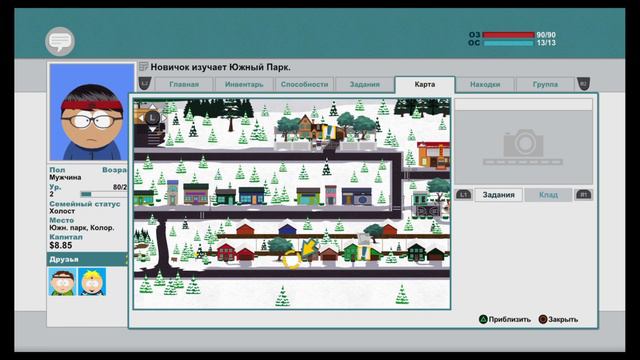Click the Новичок изучает Южный Парк status text
The width and height of the screenshot is (640, 360).
tap(220, 67)
